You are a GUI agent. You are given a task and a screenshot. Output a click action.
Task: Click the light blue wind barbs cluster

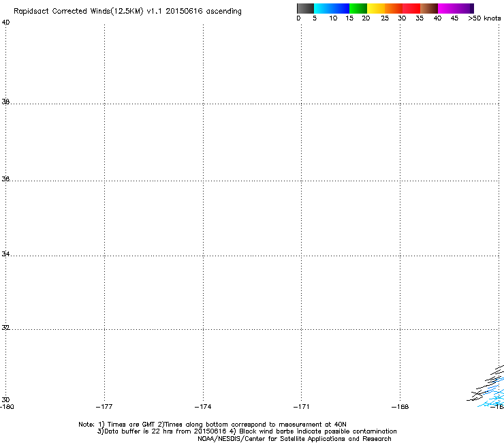click(x=492, y=397)
